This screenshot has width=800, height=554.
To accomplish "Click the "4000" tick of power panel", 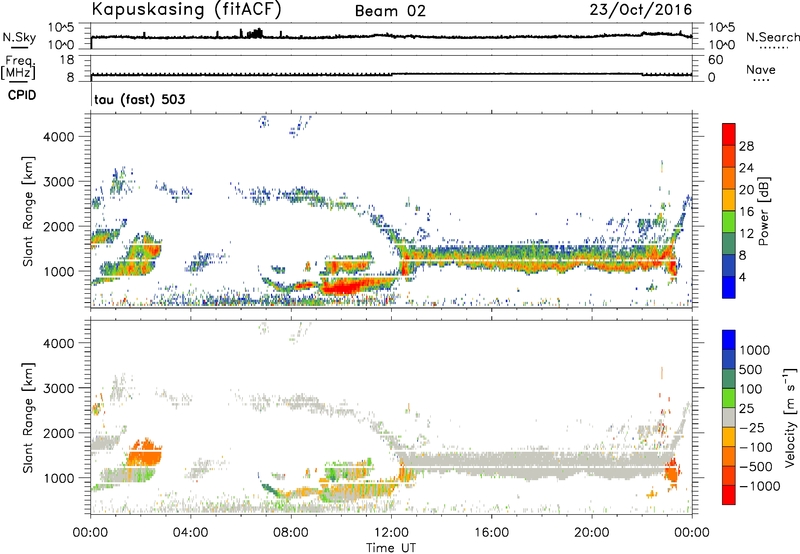I will pyautogui.click(x=59, y=137).
